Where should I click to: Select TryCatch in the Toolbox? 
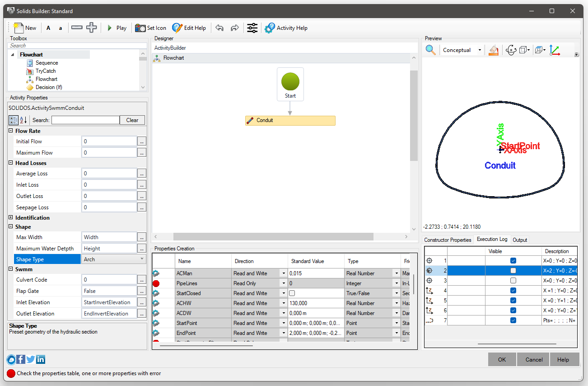46,71
